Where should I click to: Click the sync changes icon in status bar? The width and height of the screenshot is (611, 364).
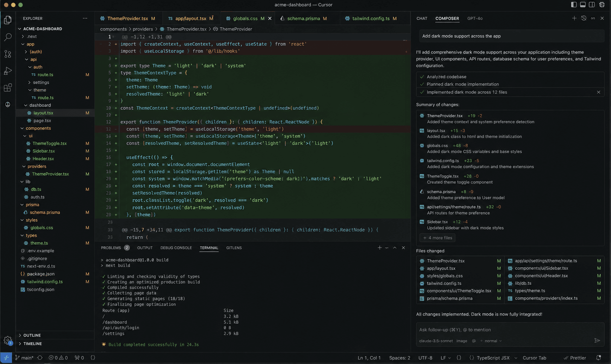point(40,358)
